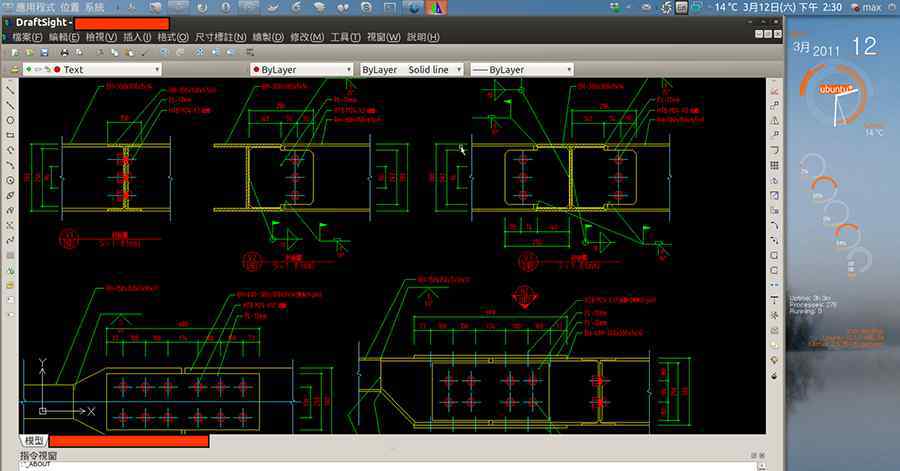Viewport: 900px width, 471px height.
Task: Open the 檢視(V) menu
Action: pyautogui.click(x=101, y=37)
